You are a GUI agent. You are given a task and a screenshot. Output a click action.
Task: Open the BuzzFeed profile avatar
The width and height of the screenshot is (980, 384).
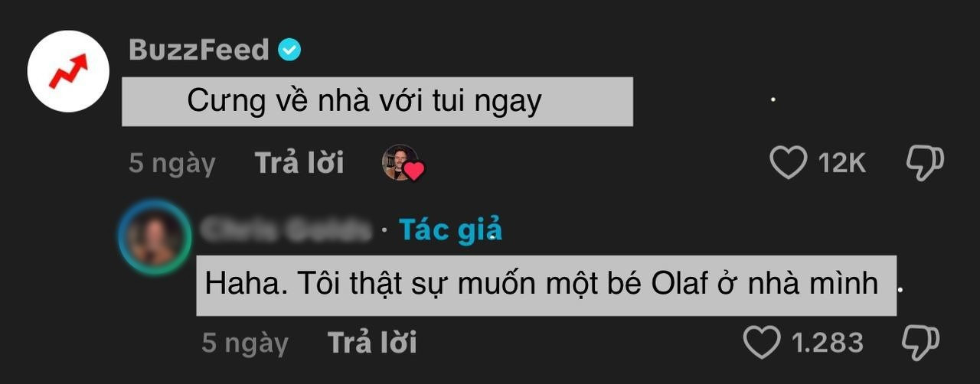68,71
